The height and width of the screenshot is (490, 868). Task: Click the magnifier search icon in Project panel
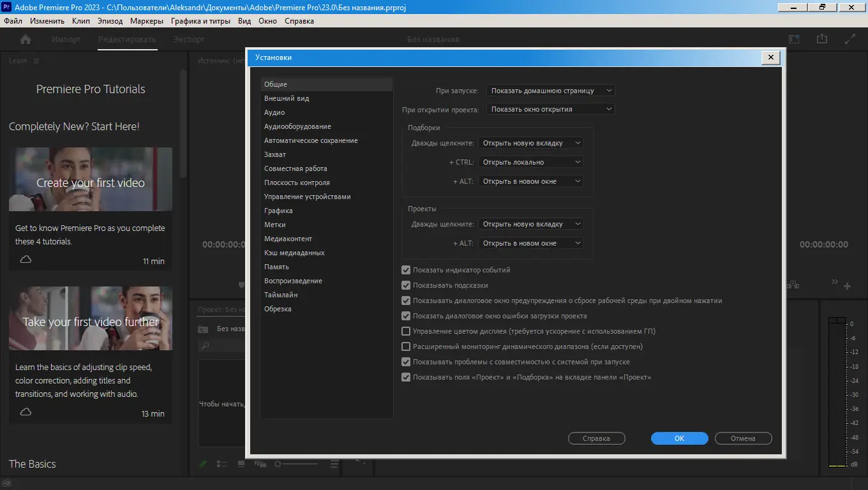point(205,346)
